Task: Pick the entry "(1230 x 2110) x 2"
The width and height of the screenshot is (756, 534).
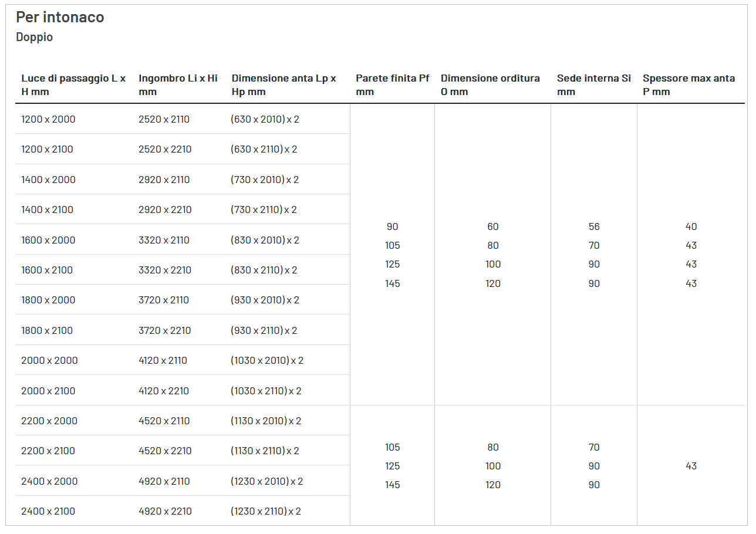Action: pos(266,511)
